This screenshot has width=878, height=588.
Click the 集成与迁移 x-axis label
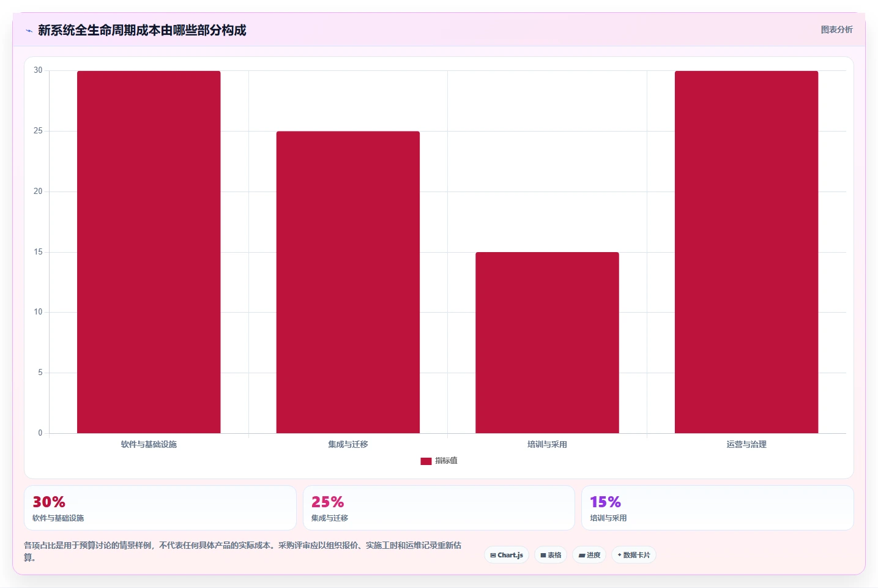pyautogui.click(x=348, y=444)
